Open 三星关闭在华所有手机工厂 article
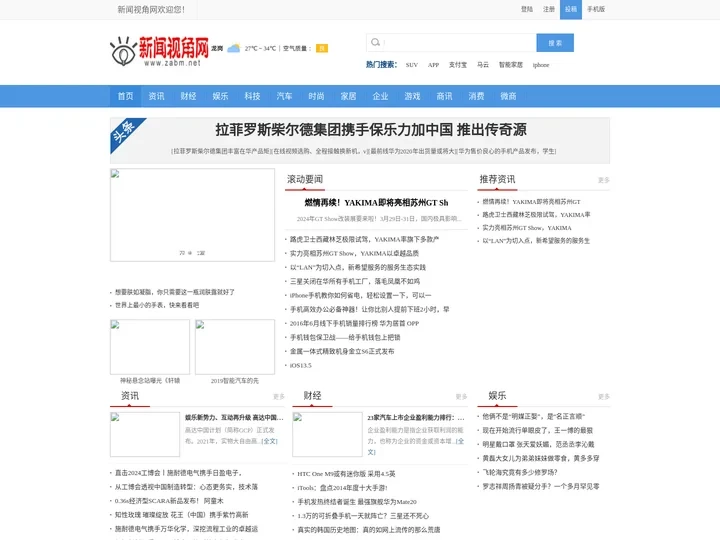This screenshot has width=720, height=540. click(354, 281)
